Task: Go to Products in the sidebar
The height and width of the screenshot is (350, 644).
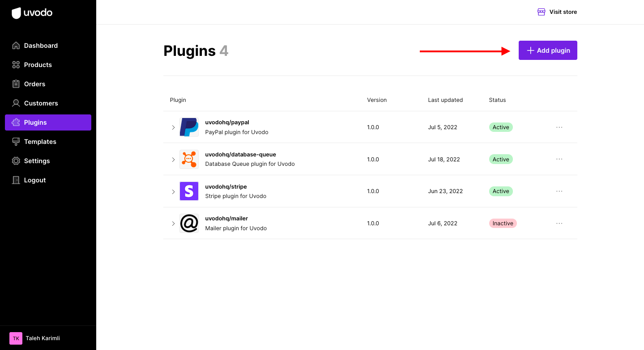Action: 48,65
